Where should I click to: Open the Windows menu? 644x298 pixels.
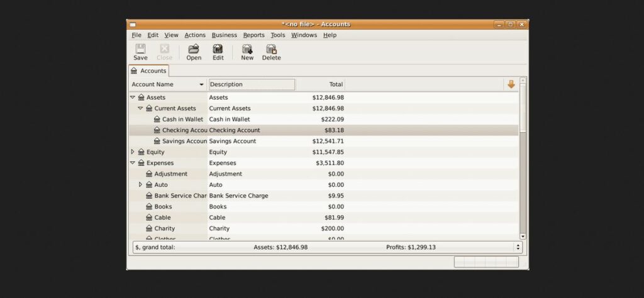[304, 35]
